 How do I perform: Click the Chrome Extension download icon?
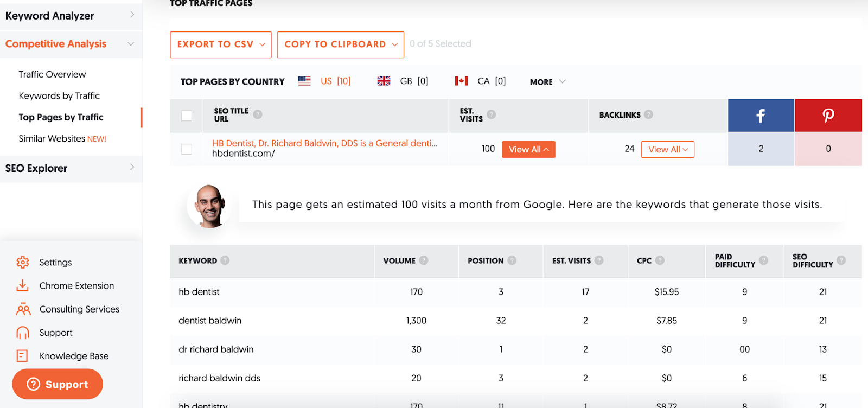click(x=23, y=285)
